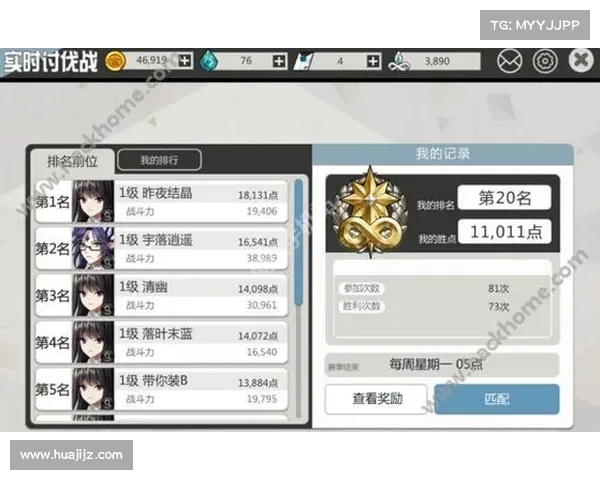This screenshot has height=480, width=600.
Task: Select second place player 宇落逍遥
Action: point(161,249)
